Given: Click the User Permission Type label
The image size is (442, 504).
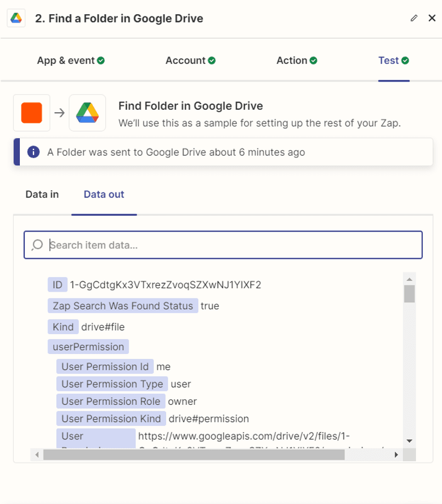Looking at the screenshot, I should 112,384.
